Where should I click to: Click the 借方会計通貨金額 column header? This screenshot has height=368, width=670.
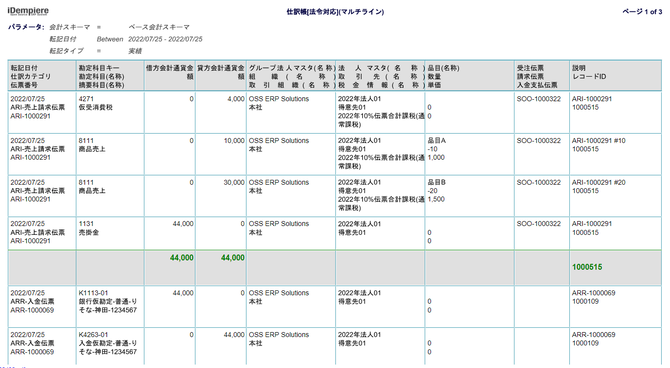170,72
